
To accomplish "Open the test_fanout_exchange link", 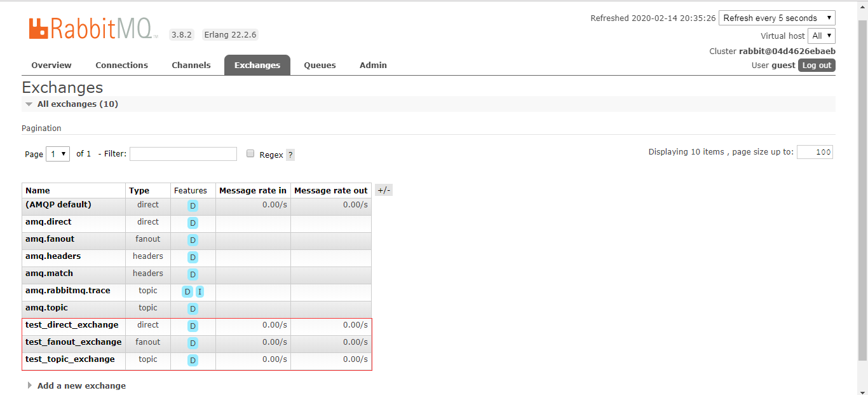I will (x=73, y=342).
